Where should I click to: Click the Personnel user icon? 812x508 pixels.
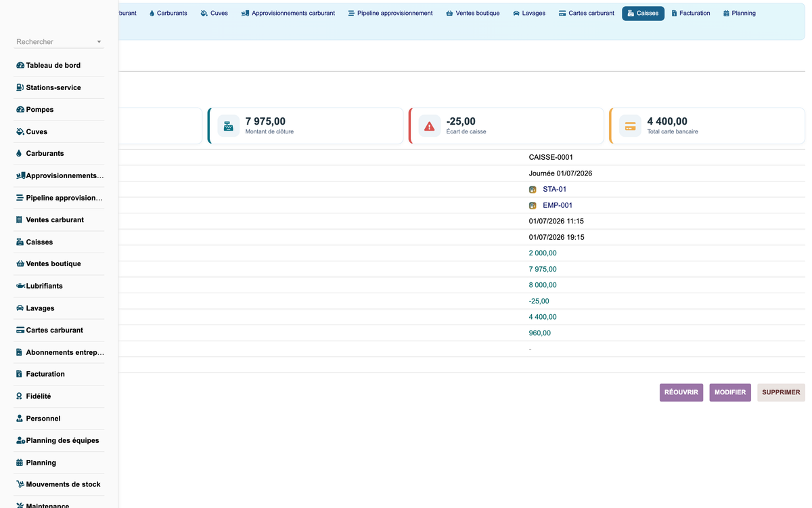pos(20,419)
